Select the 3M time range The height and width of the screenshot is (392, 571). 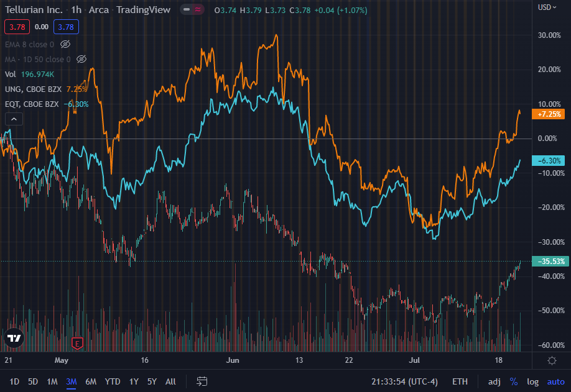coord(72,381)
